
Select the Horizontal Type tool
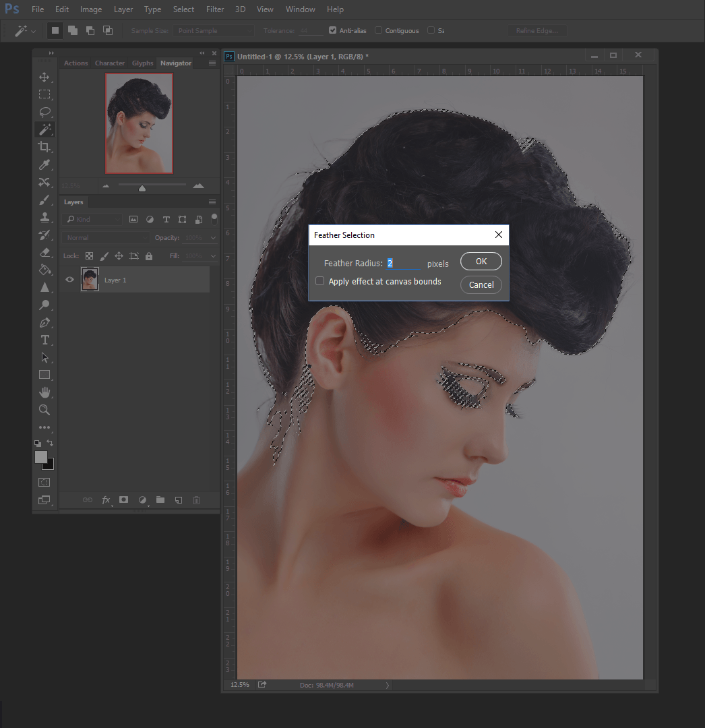pos(44,340)
